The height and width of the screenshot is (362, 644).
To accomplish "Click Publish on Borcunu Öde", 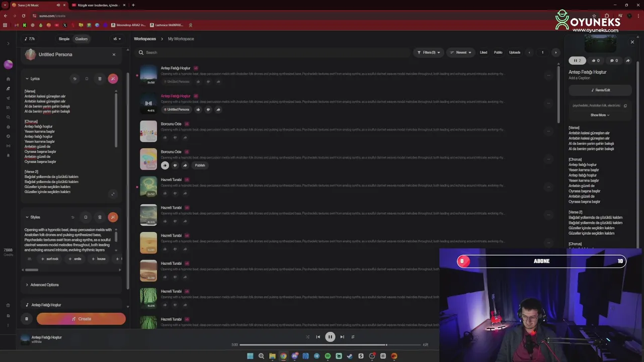I will [x=200, y=165].
